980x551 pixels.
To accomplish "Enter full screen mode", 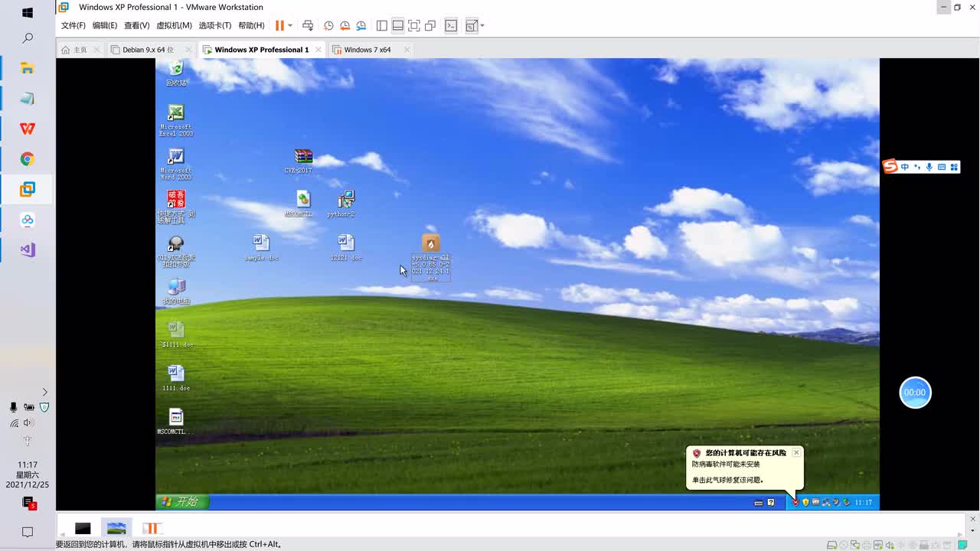I will click(414, 25).
